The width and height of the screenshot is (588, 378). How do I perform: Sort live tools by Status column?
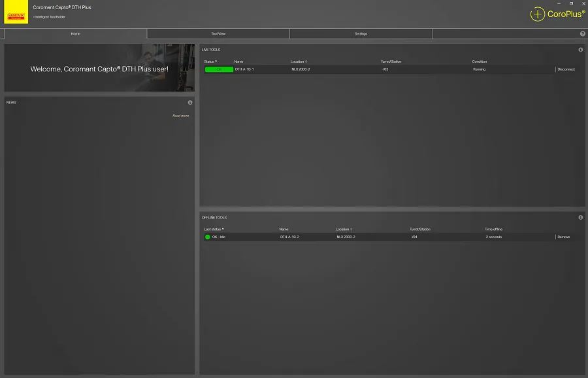(x=210, y=61)
